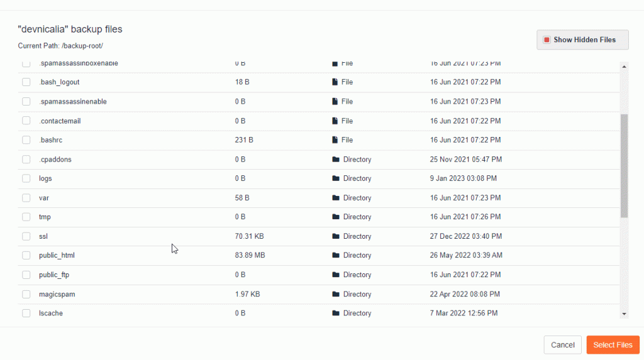Open the var directory name

[44, 198]
